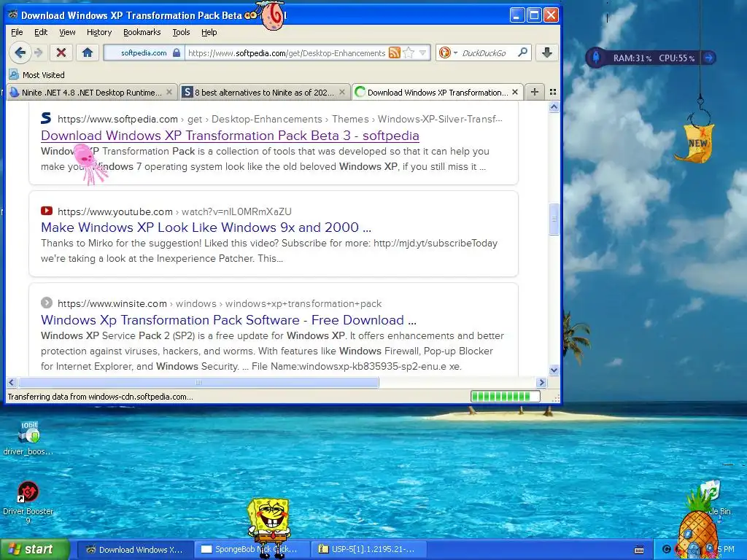Image resolution: width=747 pixels, height=560 pixels.
Task: Click the vertical scrollbar up arrow
Action: pos(554,107)
